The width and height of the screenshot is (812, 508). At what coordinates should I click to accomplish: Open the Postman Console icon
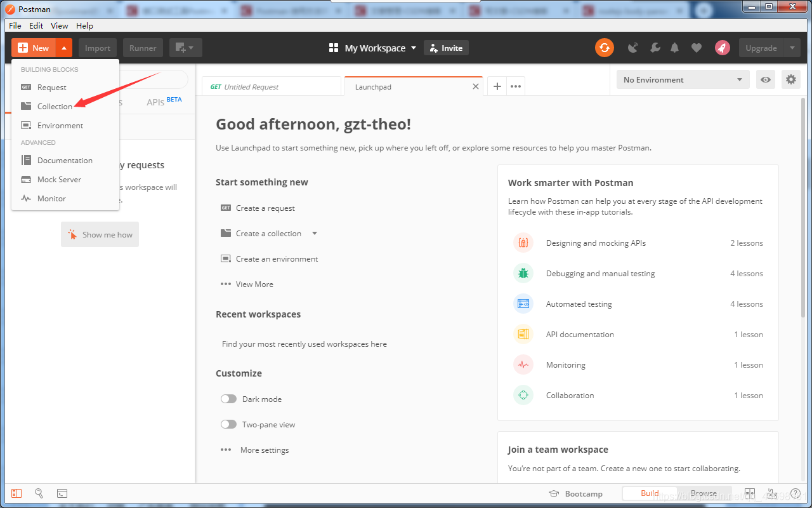pos(62,493)
